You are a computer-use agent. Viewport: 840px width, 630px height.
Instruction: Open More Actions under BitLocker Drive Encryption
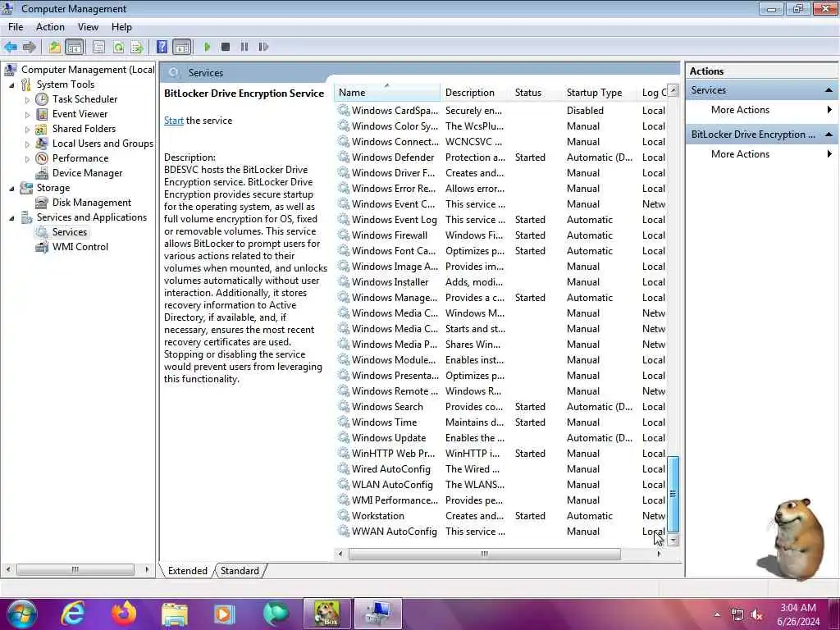click(740, 154)
